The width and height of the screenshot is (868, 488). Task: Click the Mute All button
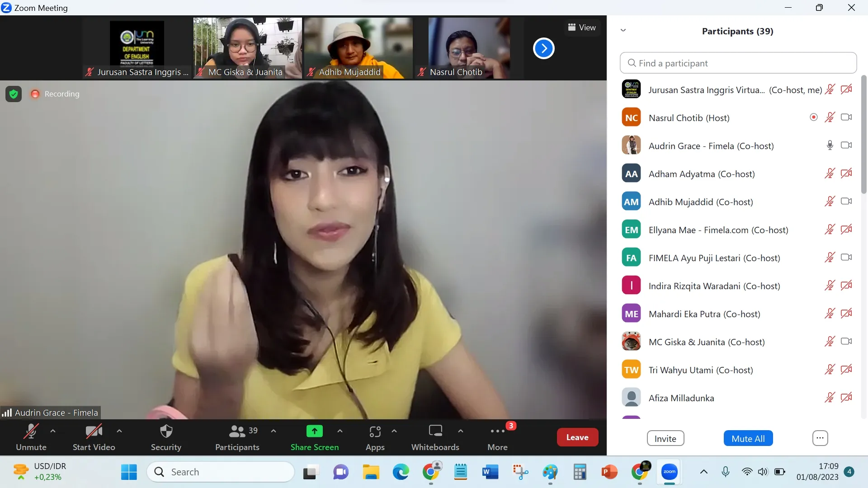748,438
